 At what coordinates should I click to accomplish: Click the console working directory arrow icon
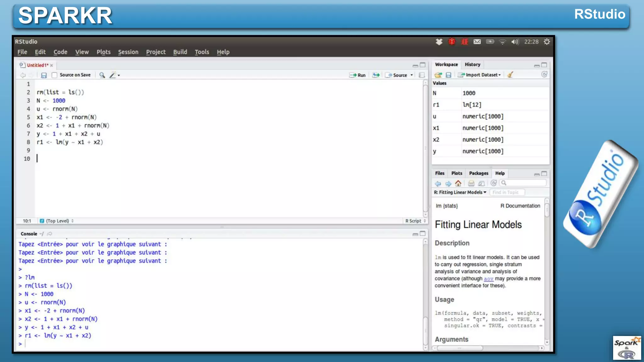pos(49,234)
